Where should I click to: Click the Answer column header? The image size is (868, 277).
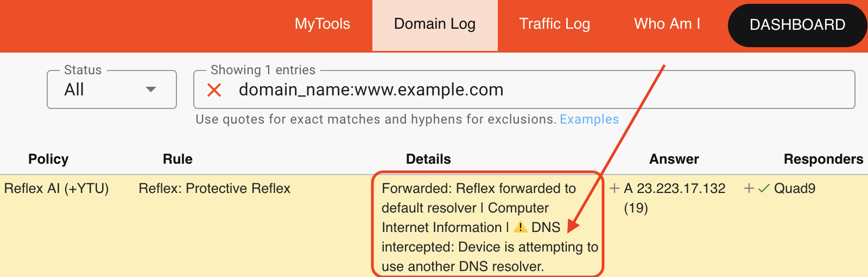(x=674, y=159)
